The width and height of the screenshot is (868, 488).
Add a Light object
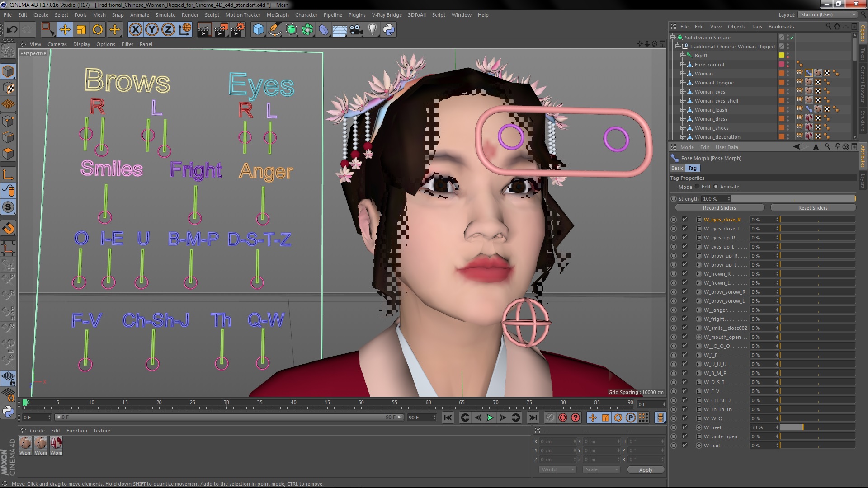[373, 30]
